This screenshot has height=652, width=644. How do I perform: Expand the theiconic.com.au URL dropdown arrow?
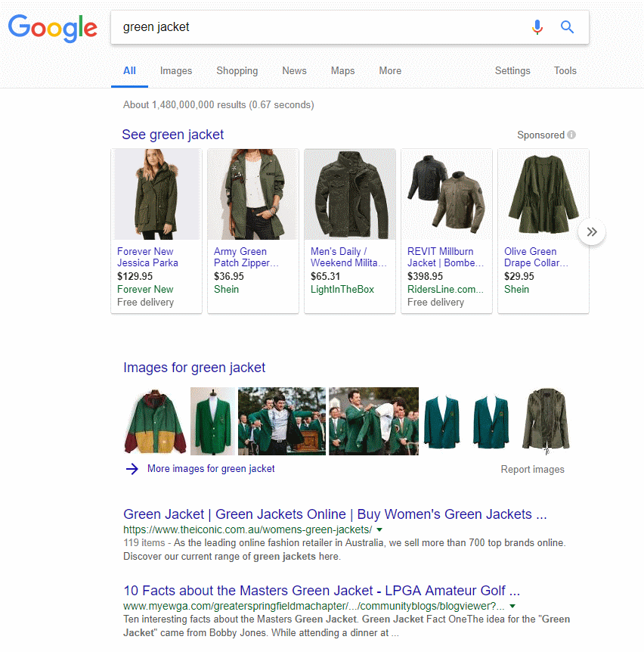tap(379, 529)
